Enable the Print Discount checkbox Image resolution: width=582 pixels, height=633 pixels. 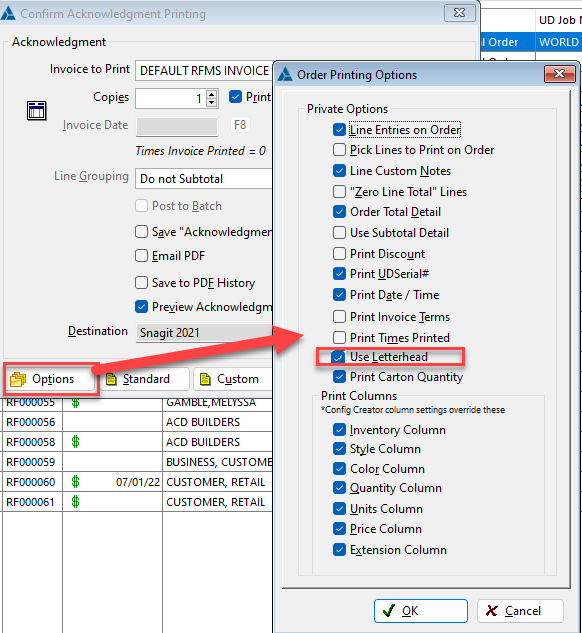click(x=339, y=254)
